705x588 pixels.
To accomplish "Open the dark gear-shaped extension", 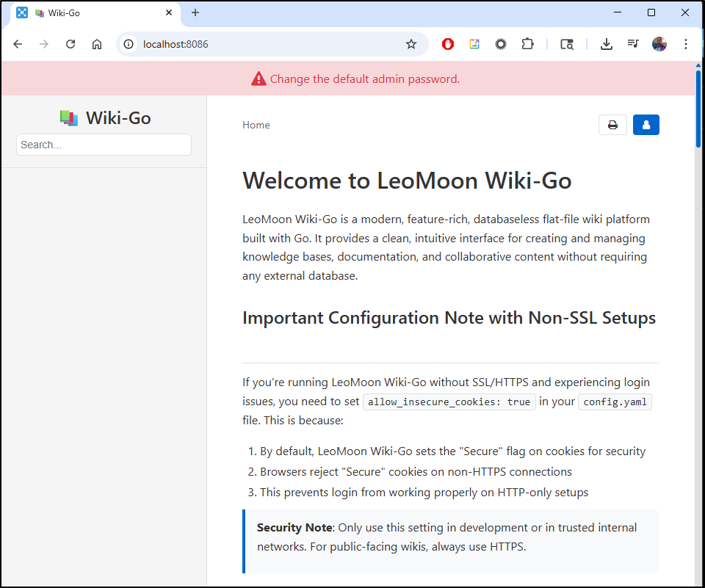I will 500,44.
